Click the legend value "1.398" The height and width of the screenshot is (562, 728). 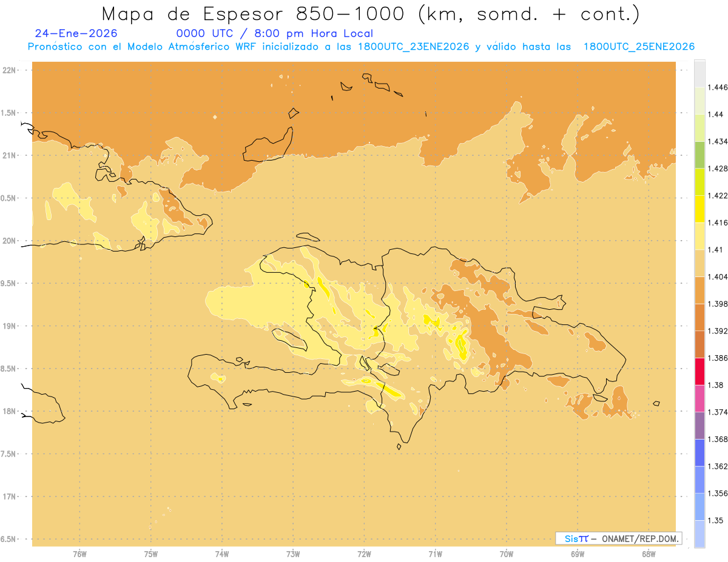pyautogui.click(x=718, y=304)
